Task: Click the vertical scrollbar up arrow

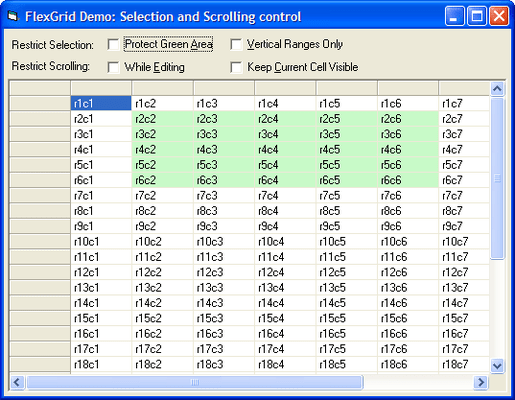Action: (x=497, y=89)
